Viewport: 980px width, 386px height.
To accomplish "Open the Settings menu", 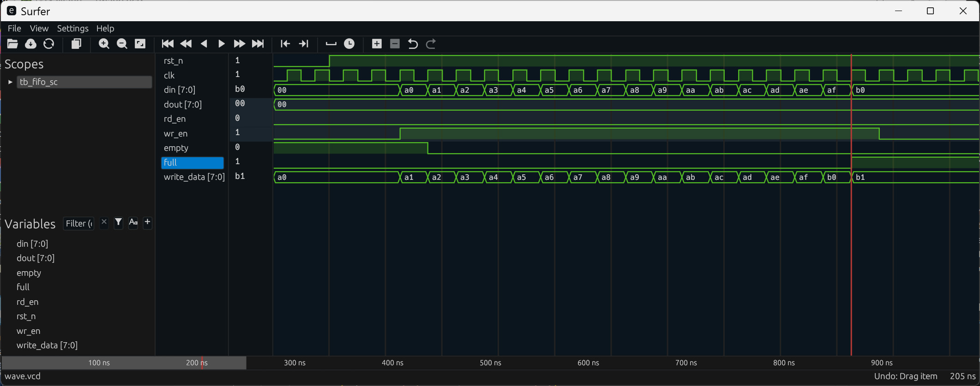I will (72, 29).
